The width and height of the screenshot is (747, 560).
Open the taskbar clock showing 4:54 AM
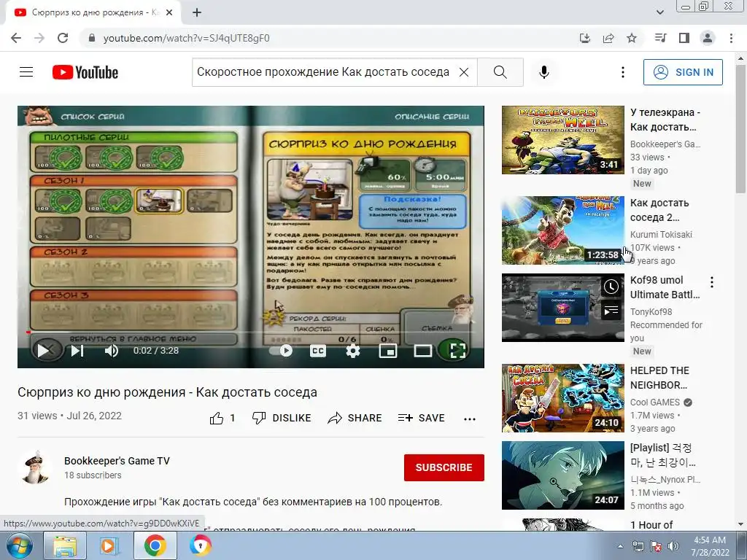click(x=710, y=546)
